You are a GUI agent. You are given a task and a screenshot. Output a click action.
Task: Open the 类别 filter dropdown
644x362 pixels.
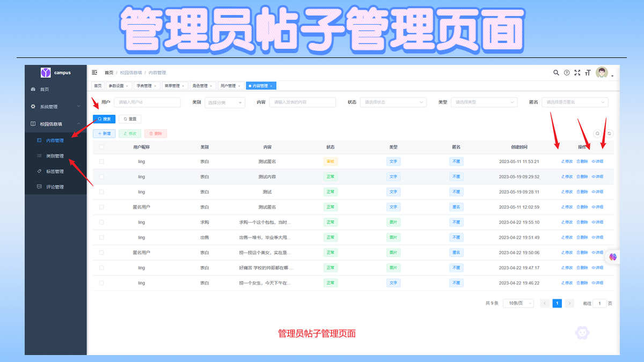click(225, 102)
